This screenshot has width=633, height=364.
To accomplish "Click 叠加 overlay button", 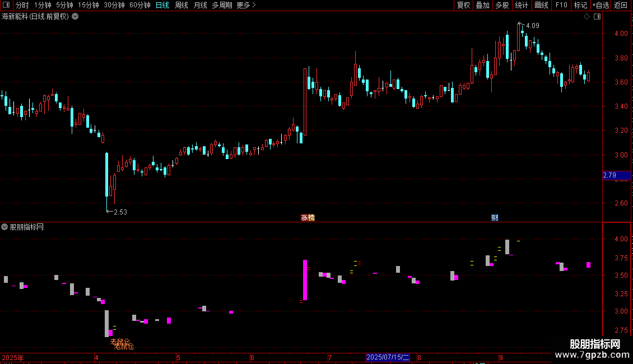I will (x=482, y=5).
